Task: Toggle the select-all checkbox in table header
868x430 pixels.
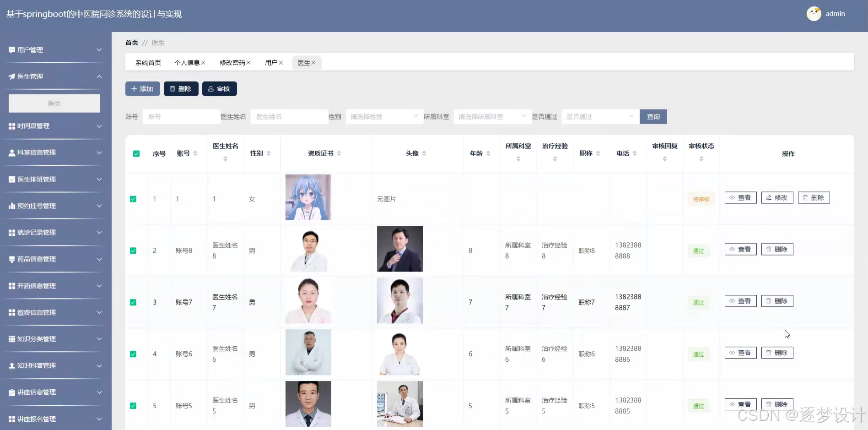Action: coord(136,154)
